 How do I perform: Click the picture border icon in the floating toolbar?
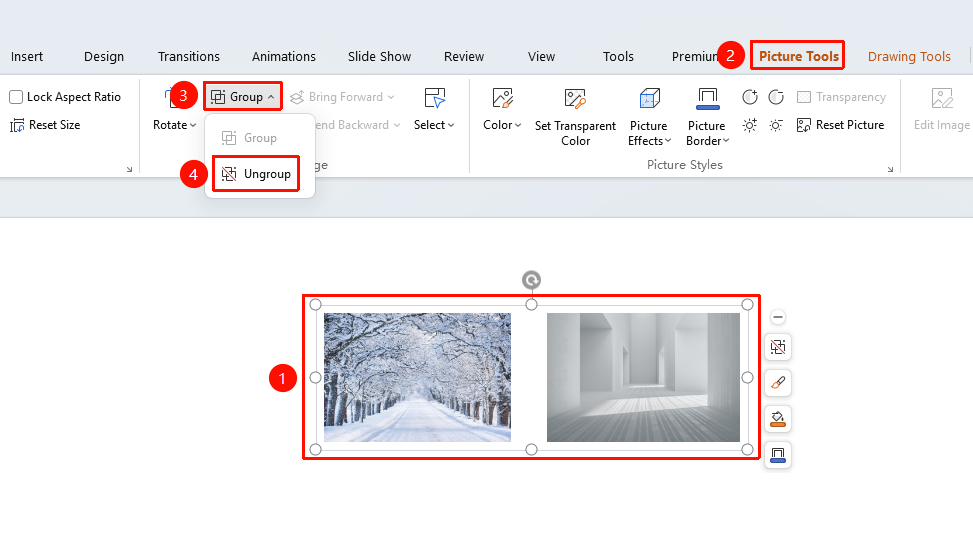tap(778, 454)
